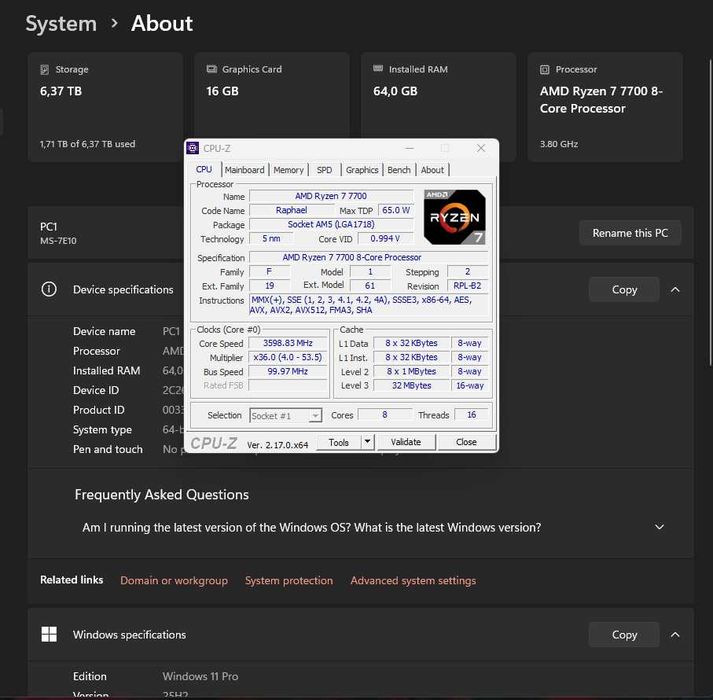Click the Validate button in CPU-Z
This screenshot has height=700, width=713.
click(x=406, y=442)
